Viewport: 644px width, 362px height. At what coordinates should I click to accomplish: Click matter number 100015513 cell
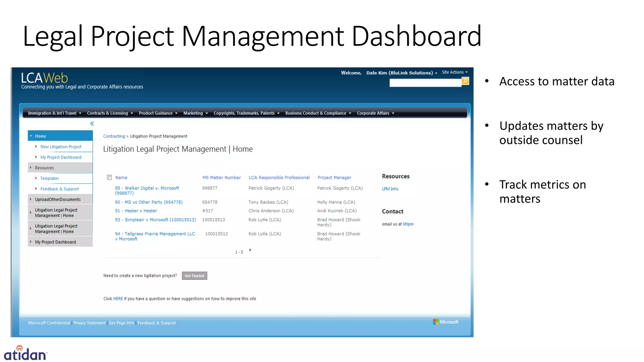tap(214, 220)
